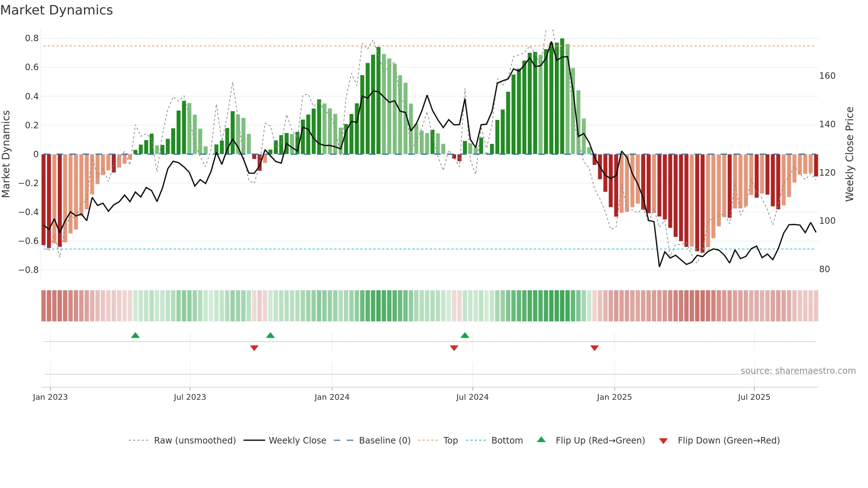Click the 0.8 left axis tick label
The width and height of the screenshot is (868, 488).
click(32, 38)
